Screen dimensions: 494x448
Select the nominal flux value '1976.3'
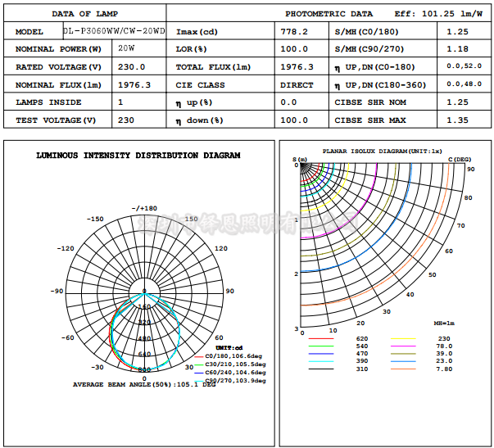[x=134, y=85]
